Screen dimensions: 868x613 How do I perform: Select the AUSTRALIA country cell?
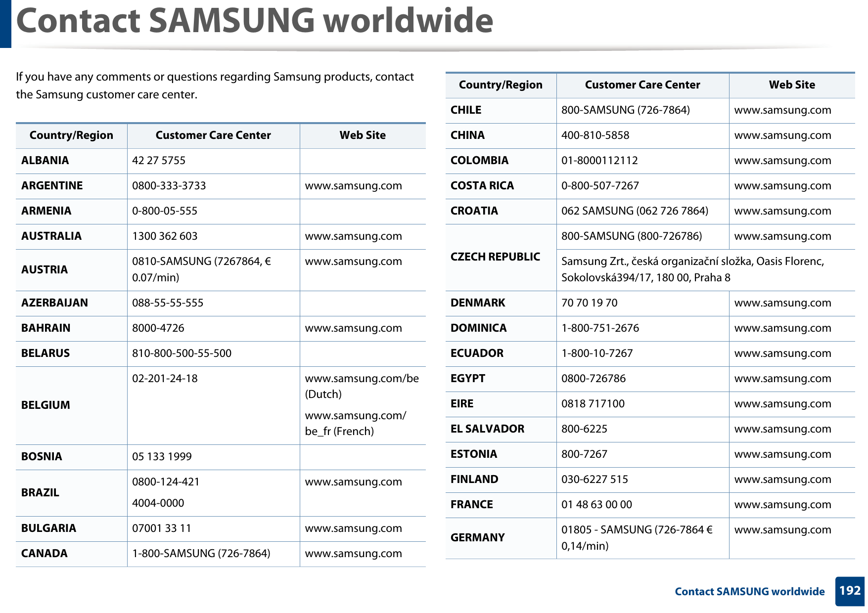[x=71, y=236]
